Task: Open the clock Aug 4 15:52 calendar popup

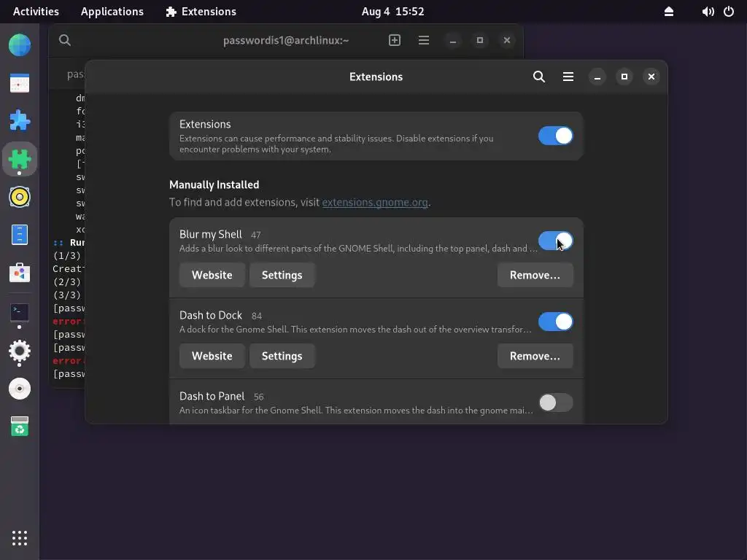Action: pyautogui.click(x=392, y=12)
